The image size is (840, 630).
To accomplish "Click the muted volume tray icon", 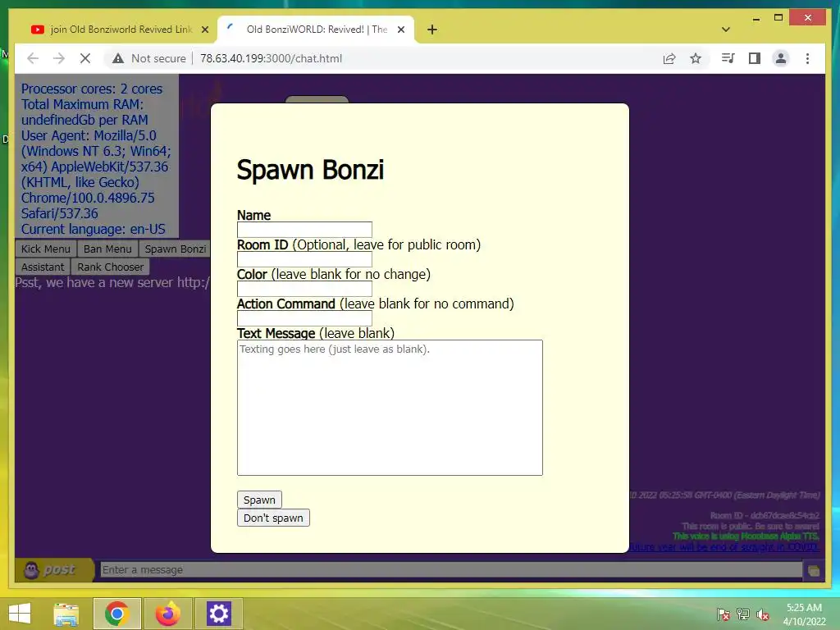I will coord(763,614).
